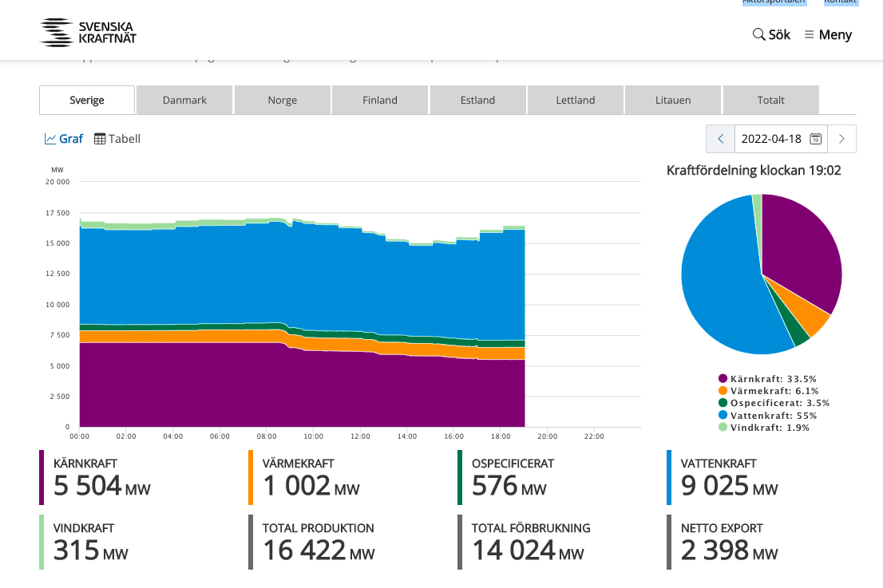Click the Vindkraft 315 MW value
This screenshot has height=588, width=883.
pyautogui.click(x=91, y=551)
